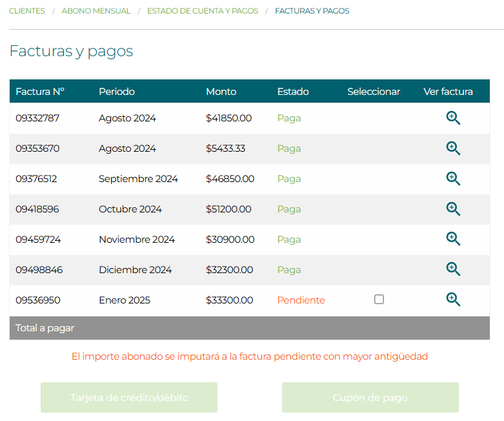
Task: View invoice 09332787 with magnifier icon
Action: 453,118
